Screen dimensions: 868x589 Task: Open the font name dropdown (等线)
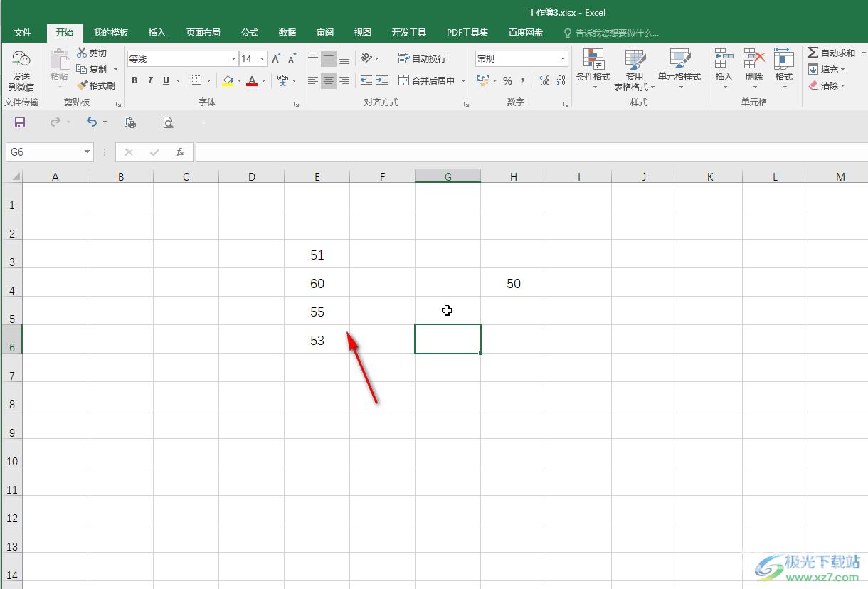click(x=233, y=59)
